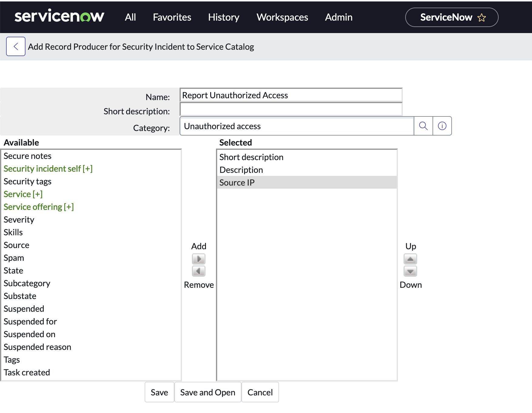Select Severity in the Available list
This screenshot has width=532, height=413.
[x=19, y=220]
